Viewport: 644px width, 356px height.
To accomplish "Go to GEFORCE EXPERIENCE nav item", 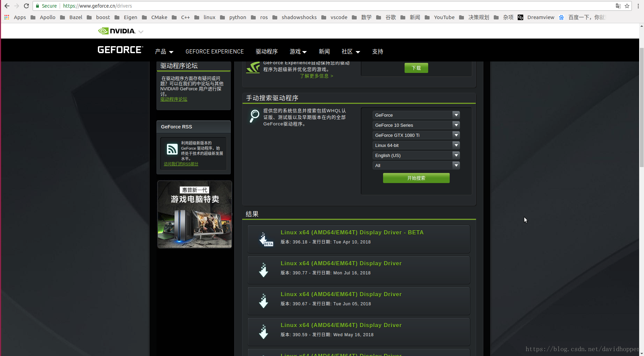I will 214,51.
